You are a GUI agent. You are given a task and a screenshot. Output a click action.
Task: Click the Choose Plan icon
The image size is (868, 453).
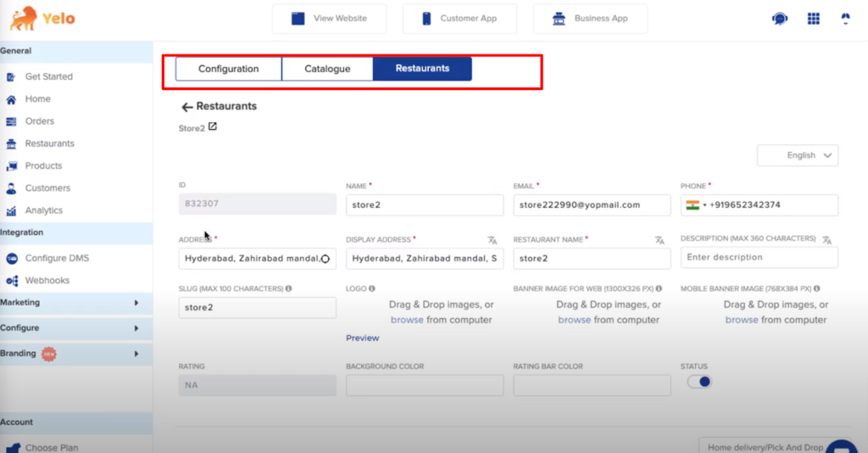pos(14,447)
